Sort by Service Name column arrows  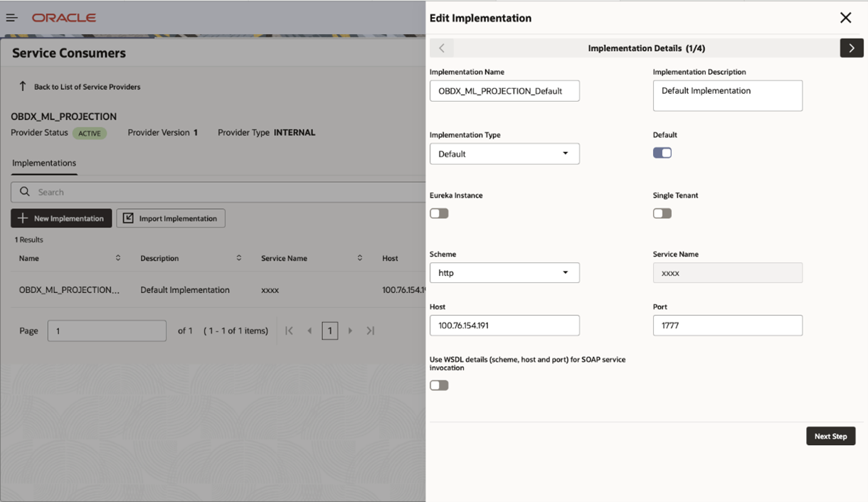click(360, 258)
